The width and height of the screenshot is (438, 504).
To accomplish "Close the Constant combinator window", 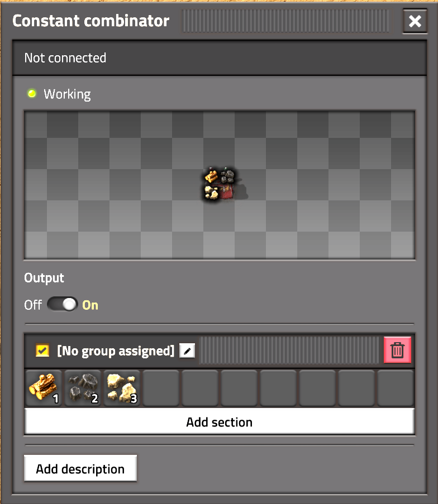I will [415, 21].
